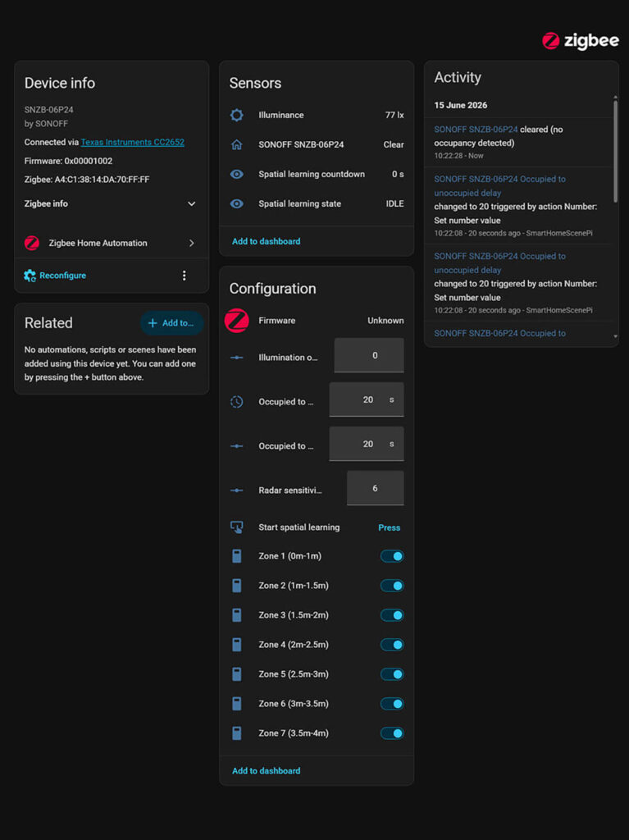The height and width of the screenshot is (840, 629).
Task: Open Texas Instruments CC2652 link
Action: pyautogui.click(x=132, y=142)
